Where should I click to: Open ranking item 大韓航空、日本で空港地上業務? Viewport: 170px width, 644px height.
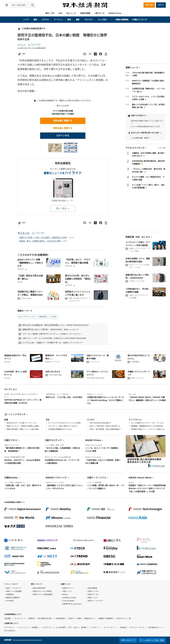pos(148,154)
